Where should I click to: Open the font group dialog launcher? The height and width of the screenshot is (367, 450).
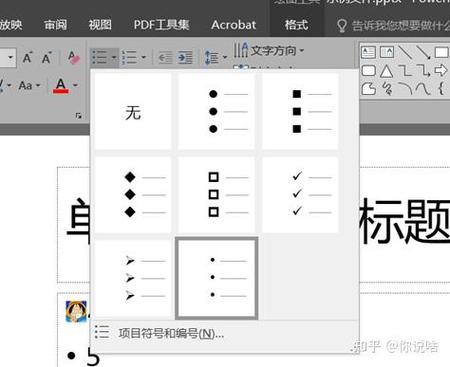[79, 116]
